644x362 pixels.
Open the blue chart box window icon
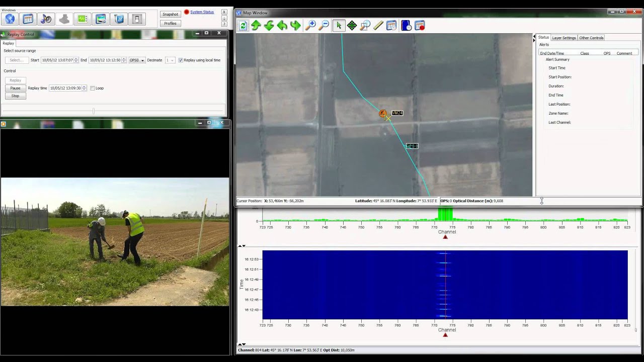119,19
